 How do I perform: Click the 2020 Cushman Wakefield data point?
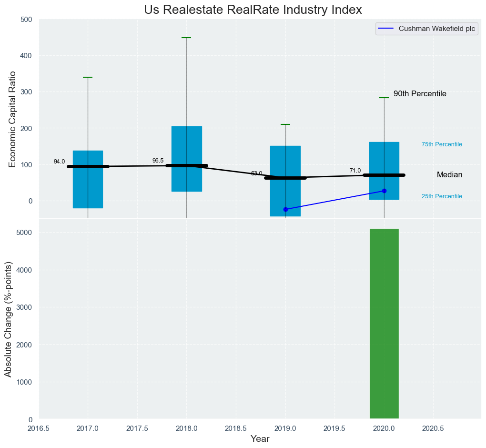pos(384,191)
